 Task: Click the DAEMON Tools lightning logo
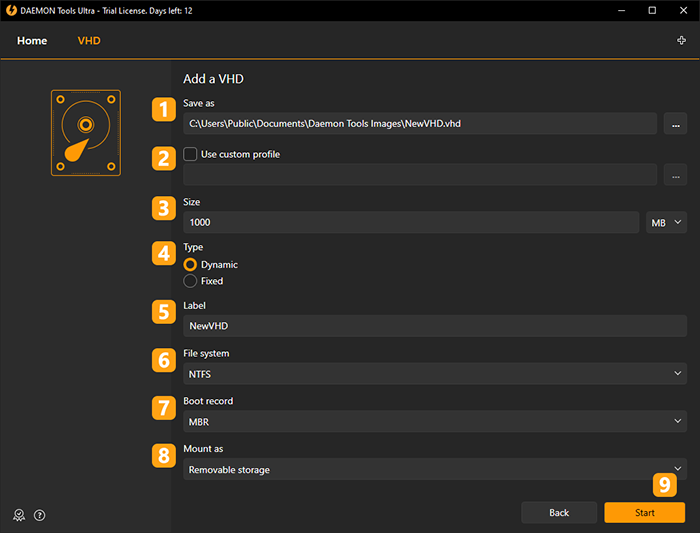point(11,10)
